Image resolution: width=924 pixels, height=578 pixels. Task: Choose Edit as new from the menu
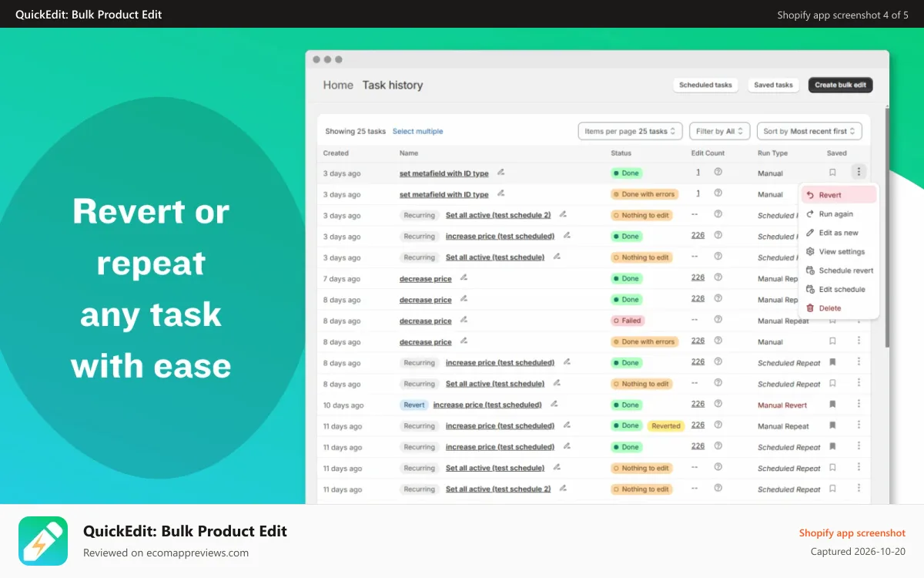[x=839, y=233]
